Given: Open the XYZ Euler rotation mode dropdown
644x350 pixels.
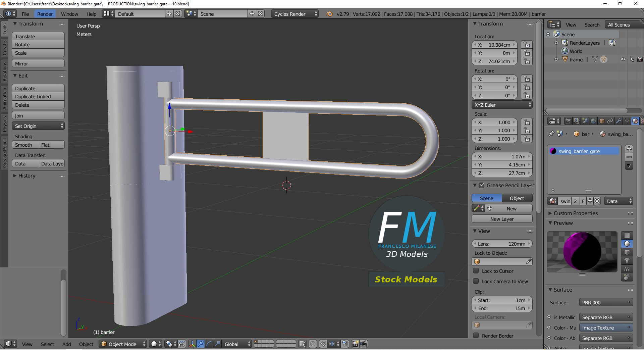Looking at the screenshot, I should coord(502,105).
